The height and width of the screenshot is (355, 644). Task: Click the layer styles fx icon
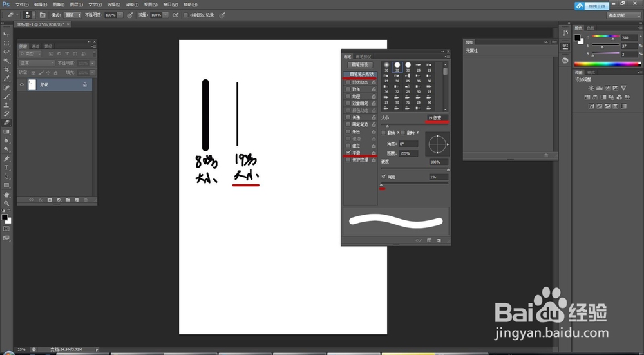click(x=41, y=200)
